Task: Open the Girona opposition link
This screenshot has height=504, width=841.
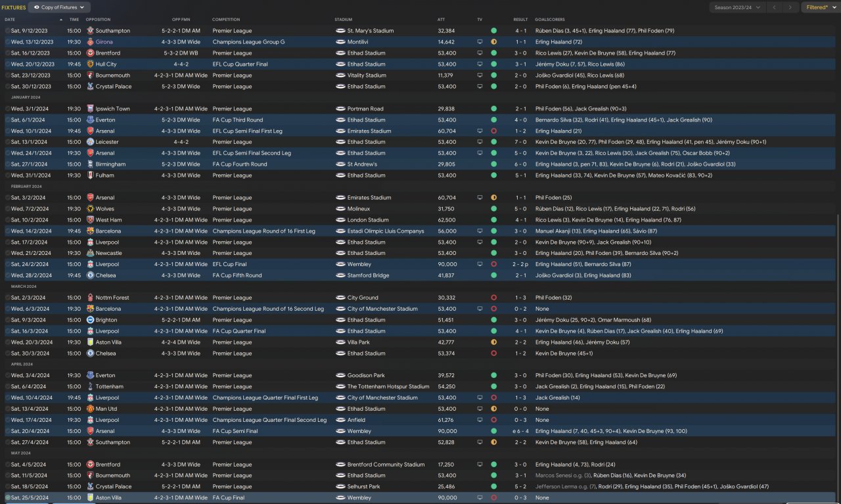Action: pos(104,42)
